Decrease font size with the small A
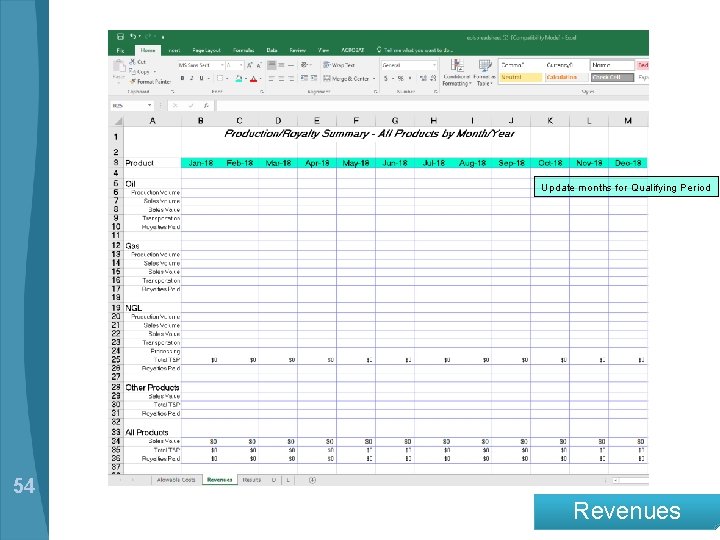This screenshot has width=720, height=540. pyautogui.click(x=259, y=65)
